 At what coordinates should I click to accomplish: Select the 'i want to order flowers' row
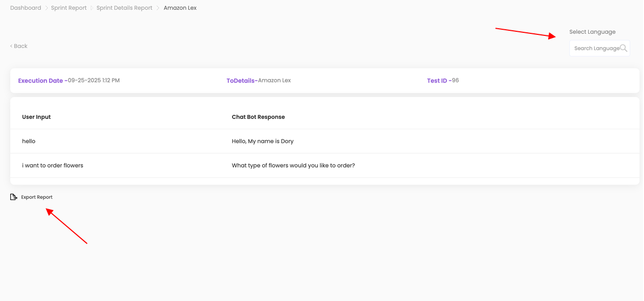(53, 166)
